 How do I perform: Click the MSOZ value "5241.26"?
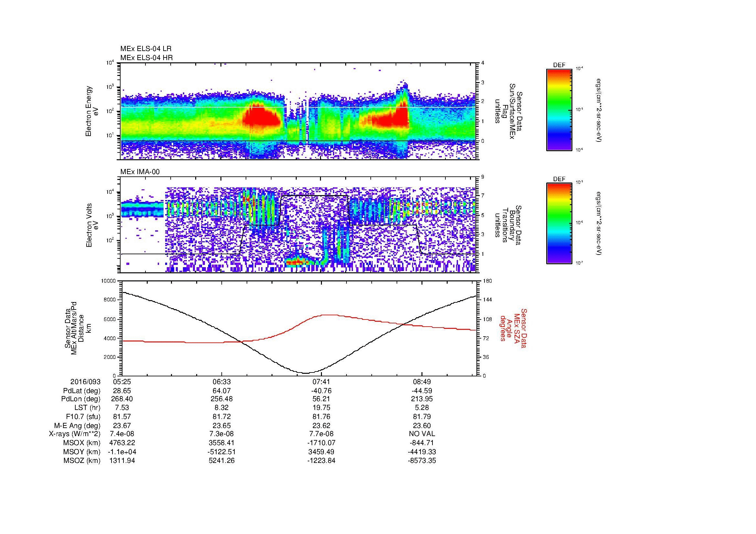pos(222,461)
